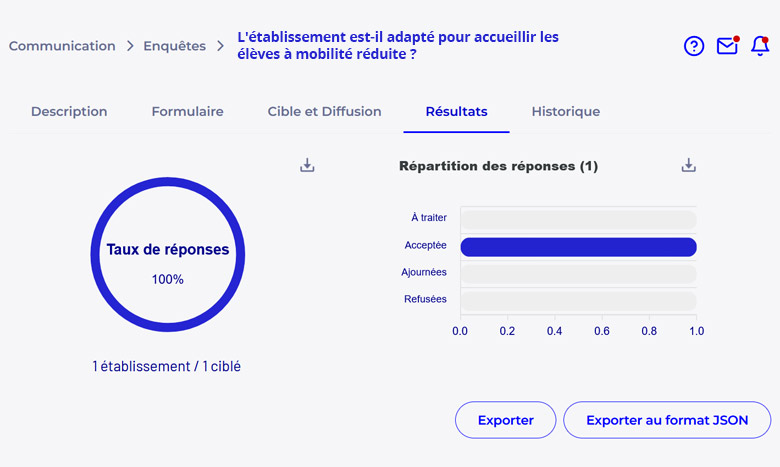780x467 pixels.
Task: Go to the Communication breadcrumb
Action: (x=62, y=46)
